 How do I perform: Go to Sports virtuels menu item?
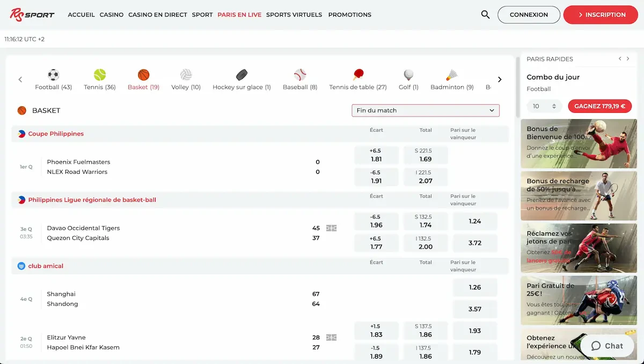click(294, 15)
